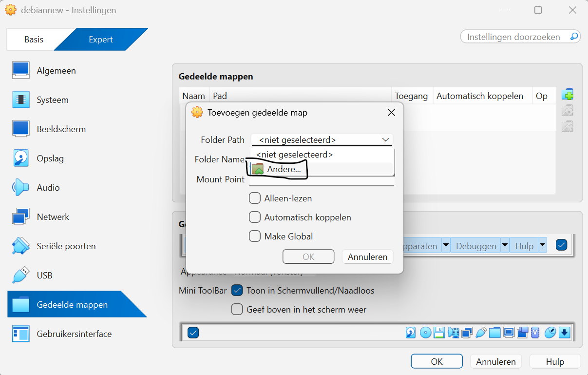Click the main OK button
Image resolution: width=588 pixels, height=375 pixels.
436,361
